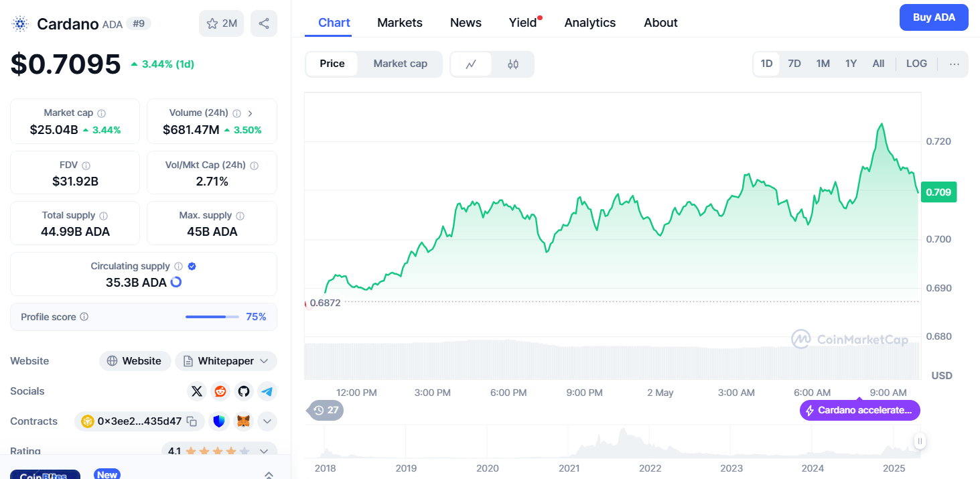Click the verified checkmark badge

(192, 266)
